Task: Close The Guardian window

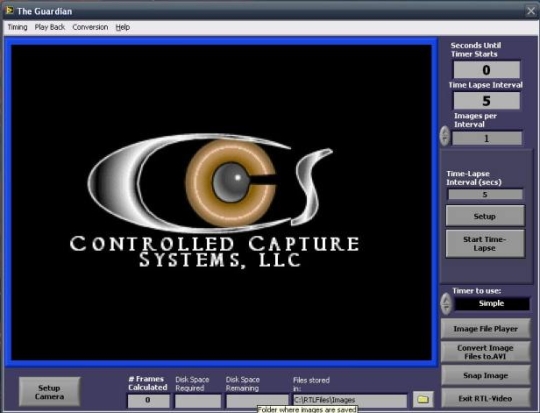Action: (531, 11)
